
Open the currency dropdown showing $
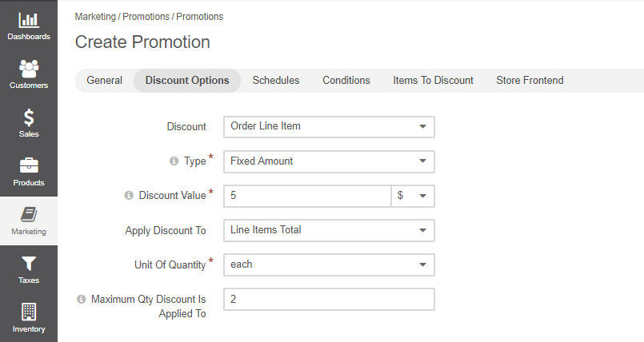pyautogui.click(x=412, y=196)
